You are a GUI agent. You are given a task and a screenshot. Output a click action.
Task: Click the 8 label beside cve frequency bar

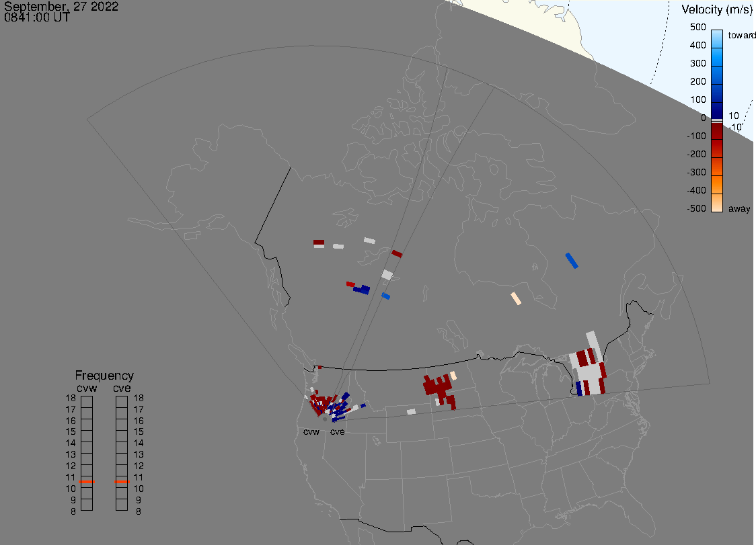[139, 512]
